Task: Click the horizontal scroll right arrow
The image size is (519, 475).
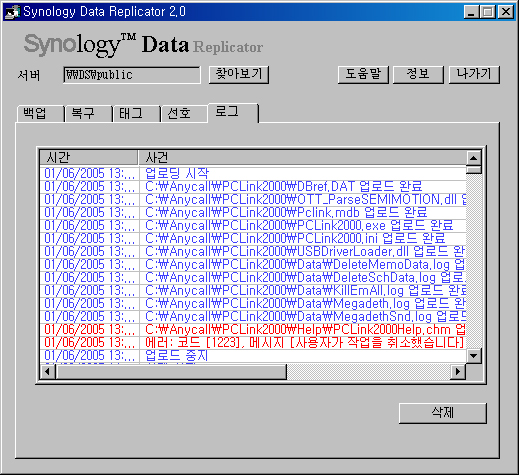Action: point(458,371)
